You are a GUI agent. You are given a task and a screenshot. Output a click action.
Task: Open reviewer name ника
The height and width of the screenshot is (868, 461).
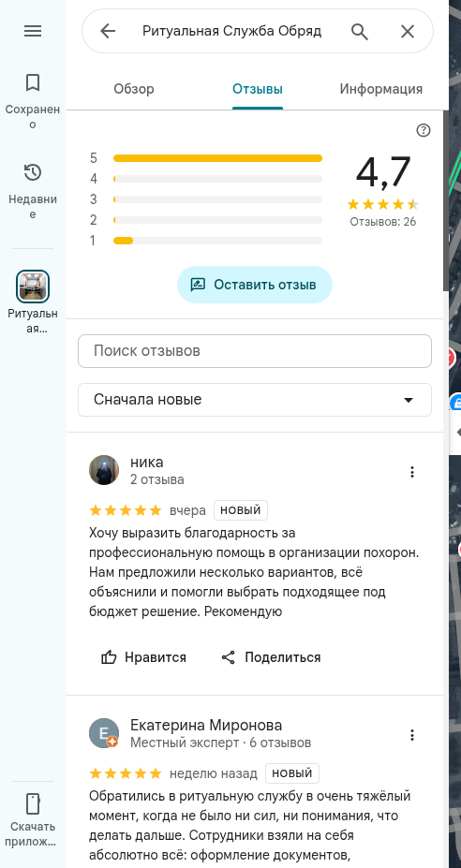147,462
